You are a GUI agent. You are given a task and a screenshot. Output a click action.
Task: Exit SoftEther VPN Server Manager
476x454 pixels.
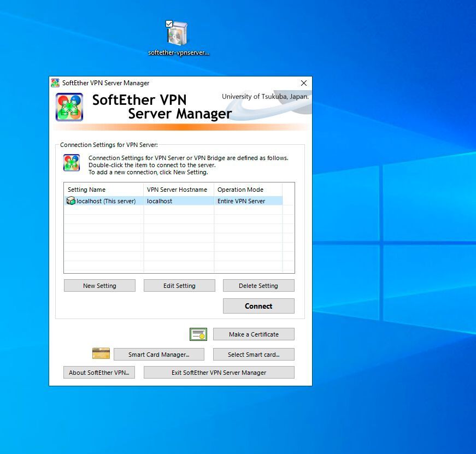[219, 372]
